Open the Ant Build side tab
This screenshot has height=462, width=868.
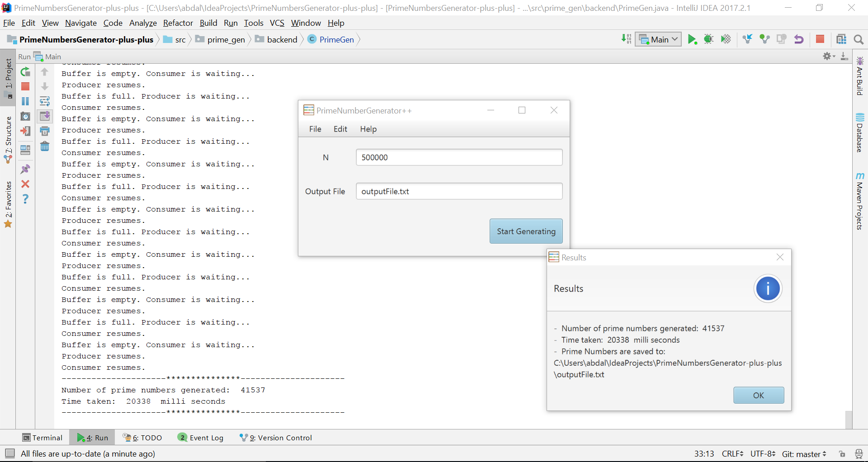point(860,76)
